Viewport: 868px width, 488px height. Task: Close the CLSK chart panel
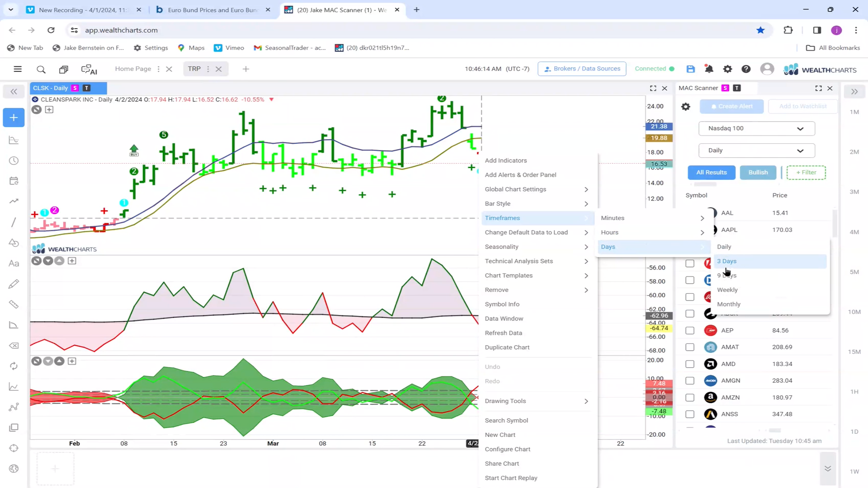point(665,88)
